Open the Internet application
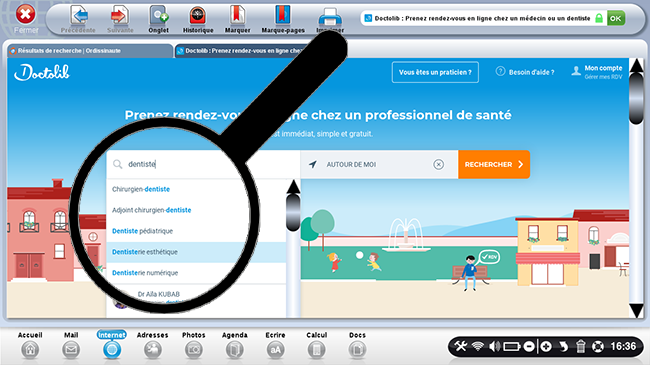This screenshot has height=365, width=650. coord(112,345)
